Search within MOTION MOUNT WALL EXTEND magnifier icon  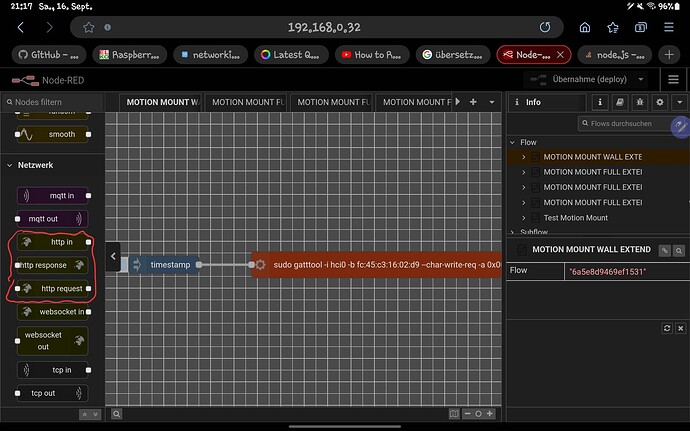679,250
